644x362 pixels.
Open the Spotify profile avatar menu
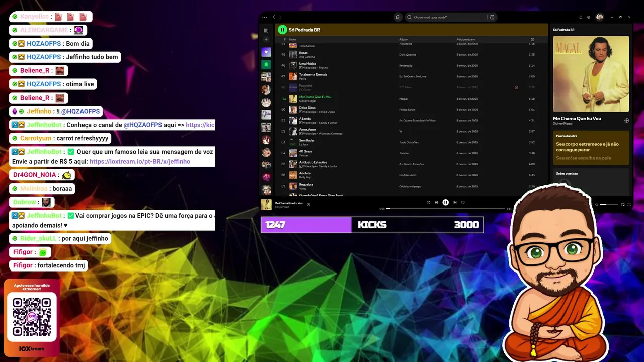tap(600, 17)
